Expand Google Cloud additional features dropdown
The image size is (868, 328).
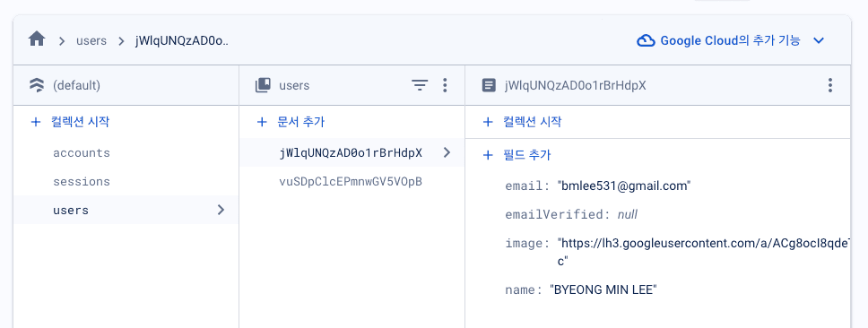(819, 41)
